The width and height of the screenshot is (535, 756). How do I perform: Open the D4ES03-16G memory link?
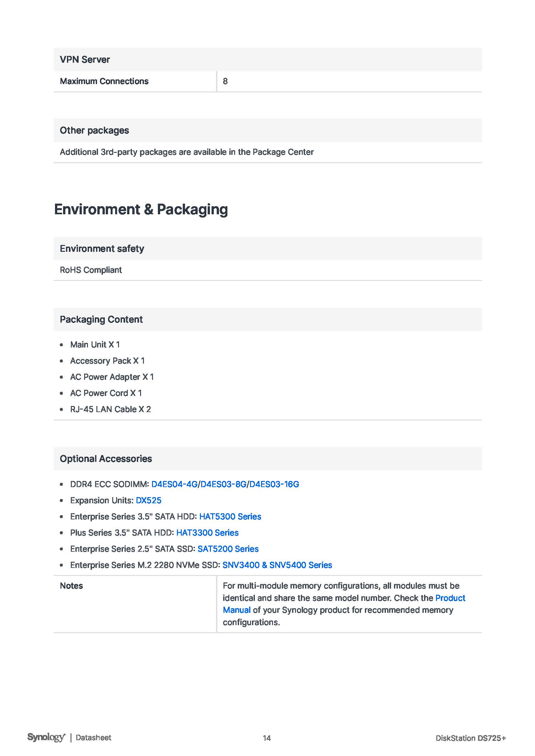(274, 484)
